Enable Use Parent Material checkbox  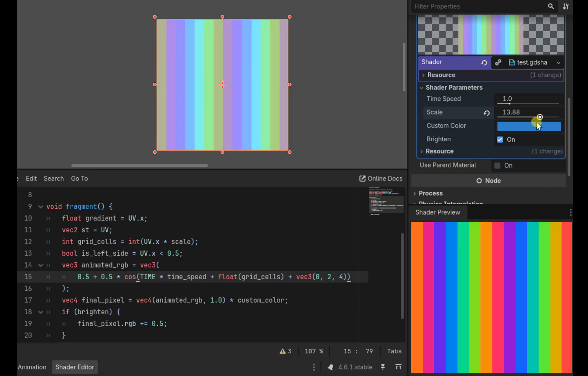tap(497, 165)
